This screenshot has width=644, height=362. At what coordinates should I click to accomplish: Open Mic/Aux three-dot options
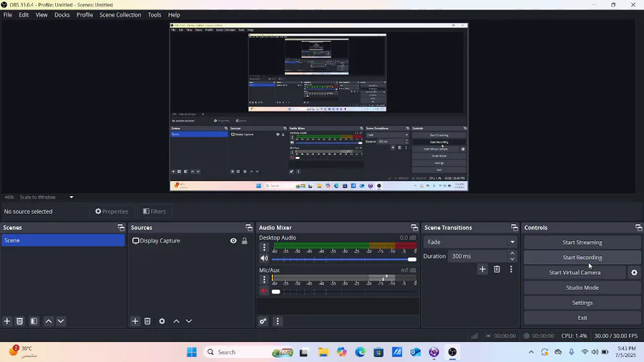point(264,280)
